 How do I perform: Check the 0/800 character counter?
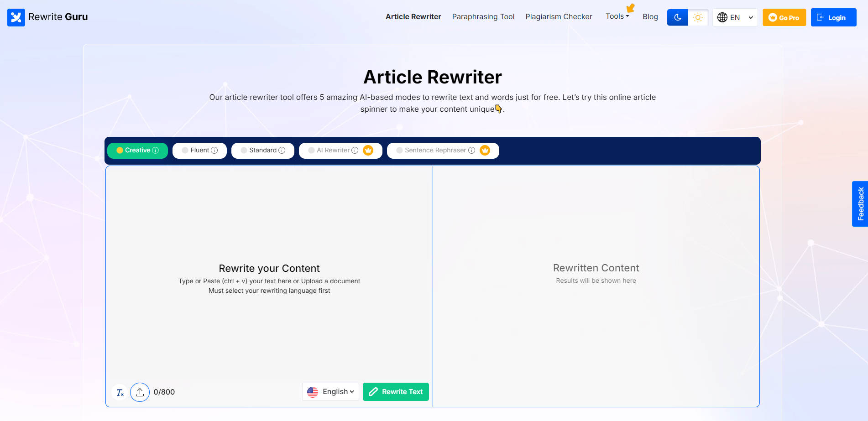[164, 392]
